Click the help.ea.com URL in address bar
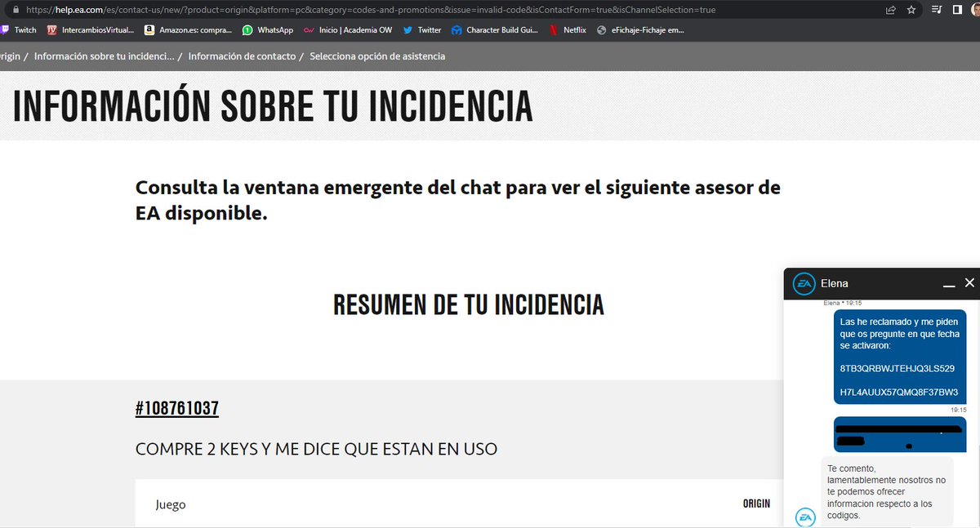Viewport: 980px width, 528px height. pos(371,10)
